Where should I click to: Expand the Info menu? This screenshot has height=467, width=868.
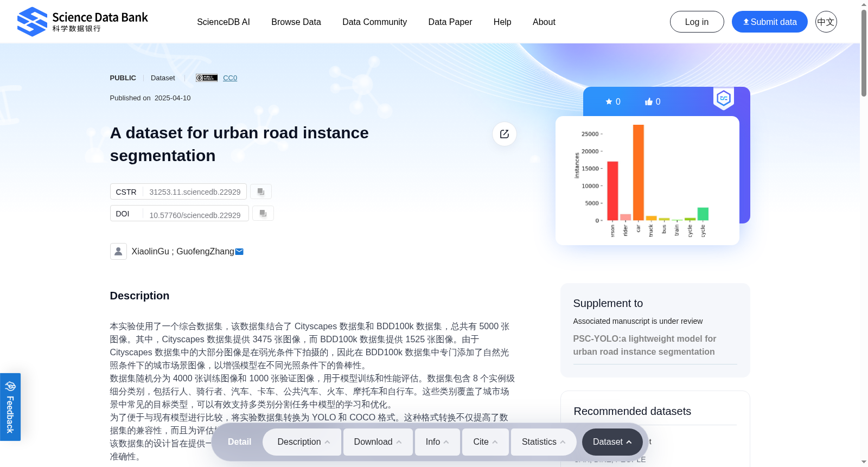[437, 442]
